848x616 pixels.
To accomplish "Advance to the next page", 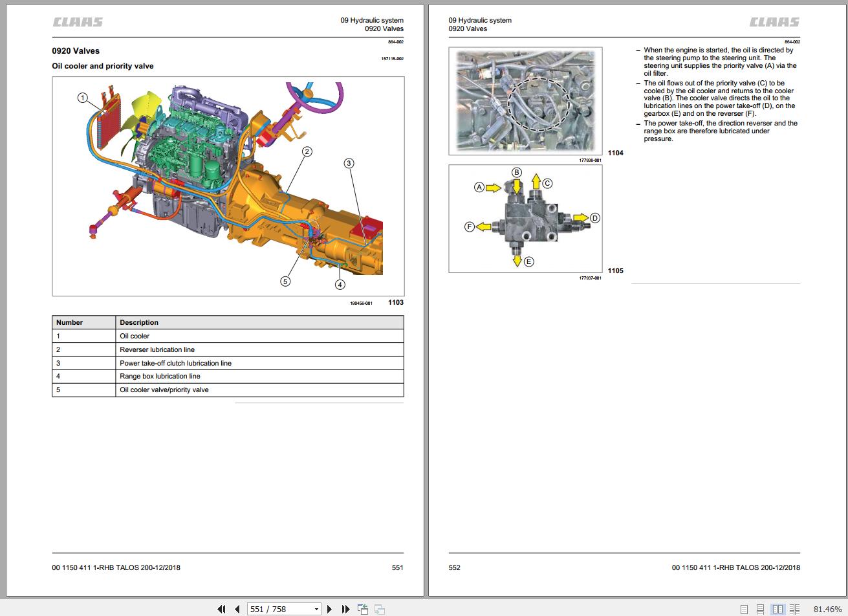I will pos(329,609).
